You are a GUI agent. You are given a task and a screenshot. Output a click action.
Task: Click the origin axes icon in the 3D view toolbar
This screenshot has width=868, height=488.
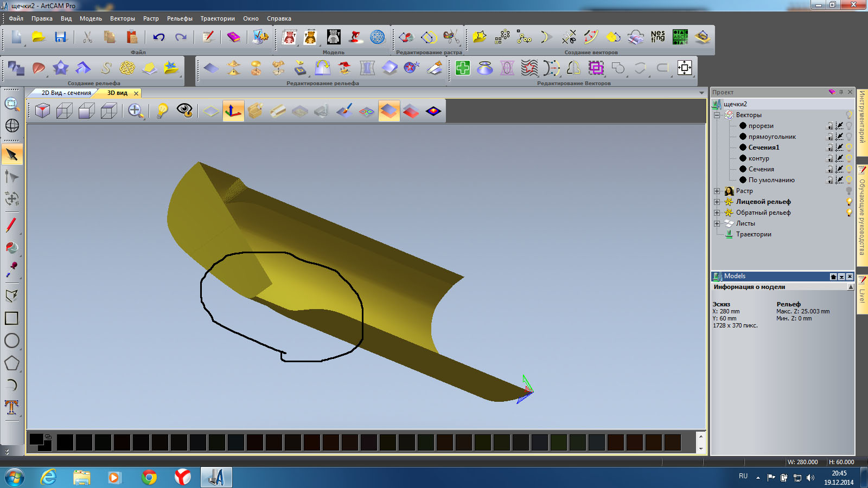pyautogui.click(x=233, y=111)
